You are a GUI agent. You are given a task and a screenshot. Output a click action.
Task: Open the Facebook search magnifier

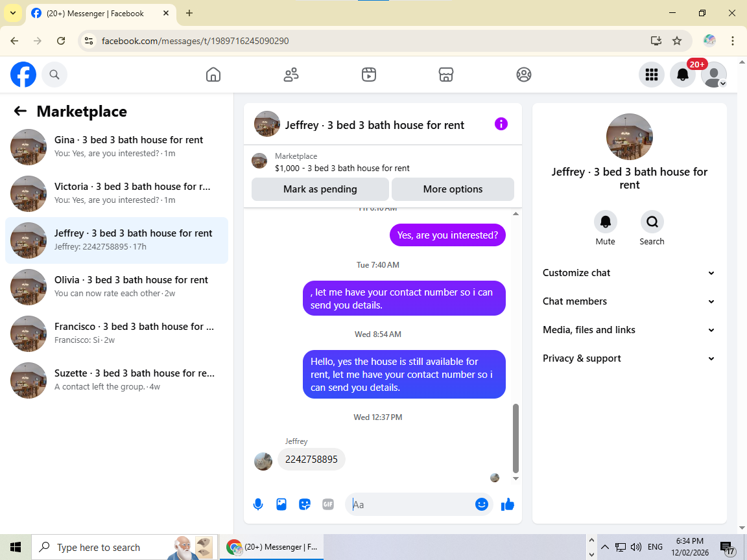[x=54, y=75]
